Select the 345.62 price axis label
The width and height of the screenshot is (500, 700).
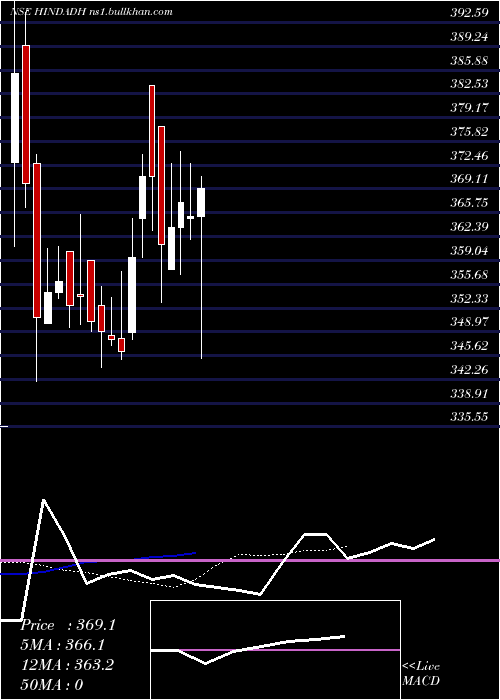pyautogui.click(x=469, y=346)
